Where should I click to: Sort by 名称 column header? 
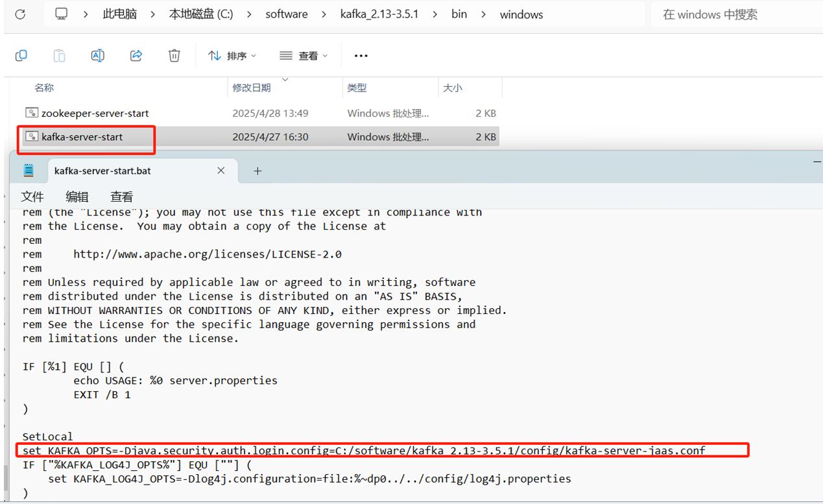[44, 88]
